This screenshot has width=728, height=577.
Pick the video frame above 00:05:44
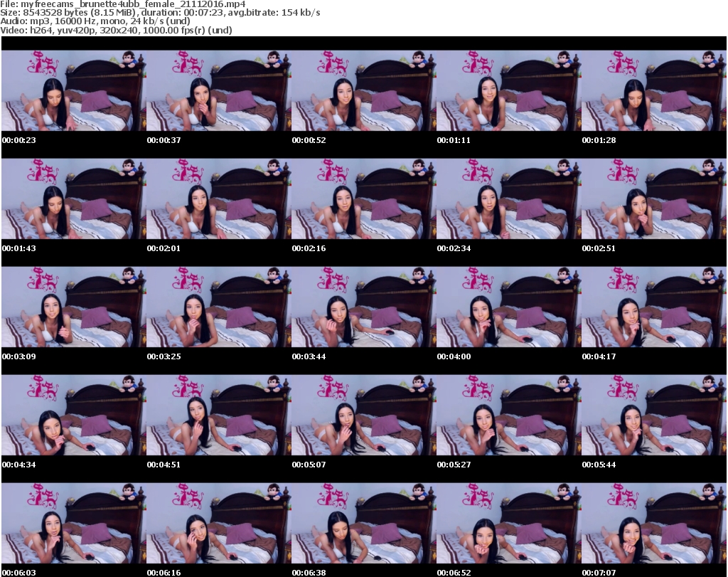(x=654, y=415)
